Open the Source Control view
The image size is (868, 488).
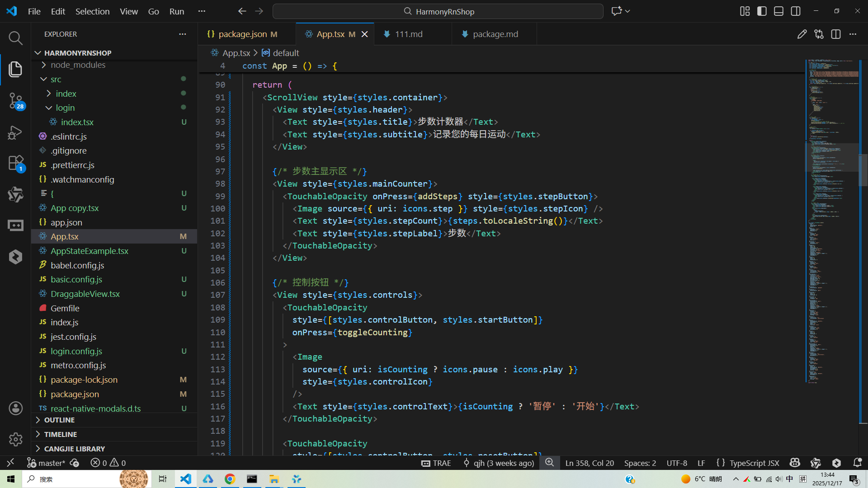point(15,100)
